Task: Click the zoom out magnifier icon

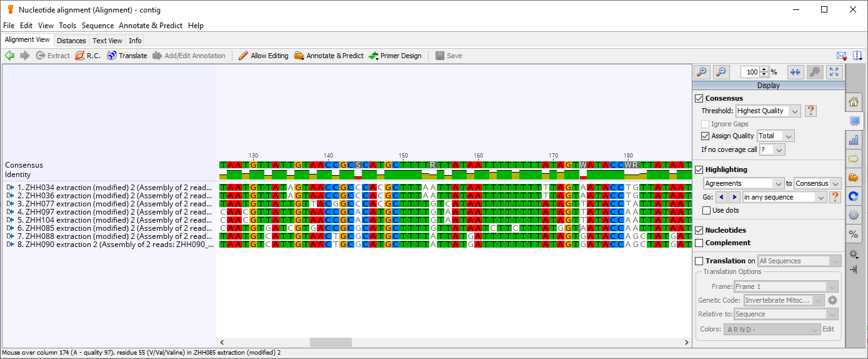Action: click(x=721, y=72)
